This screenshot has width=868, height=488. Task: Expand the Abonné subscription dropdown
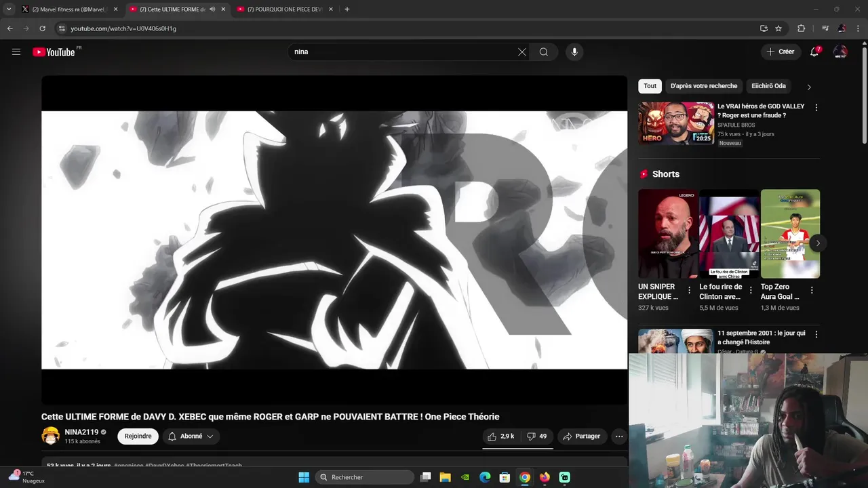coord(191,436)
